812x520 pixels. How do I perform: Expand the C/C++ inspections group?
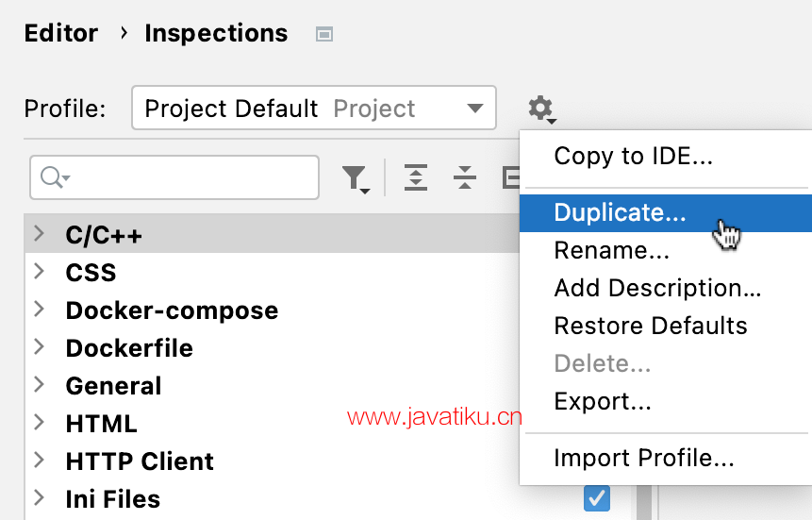click(40, 234)
